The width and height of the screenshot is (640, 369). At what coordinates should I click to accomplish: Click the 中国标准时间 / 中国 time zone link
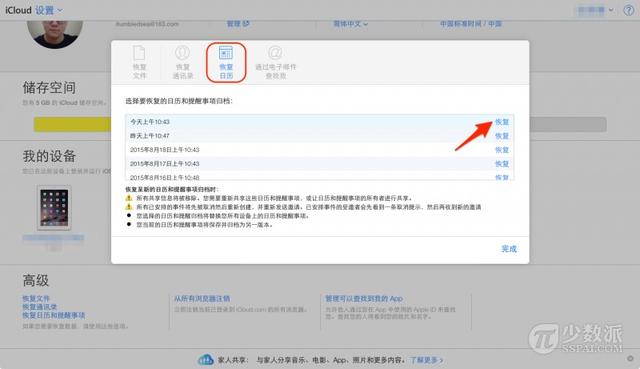[471, 24]
